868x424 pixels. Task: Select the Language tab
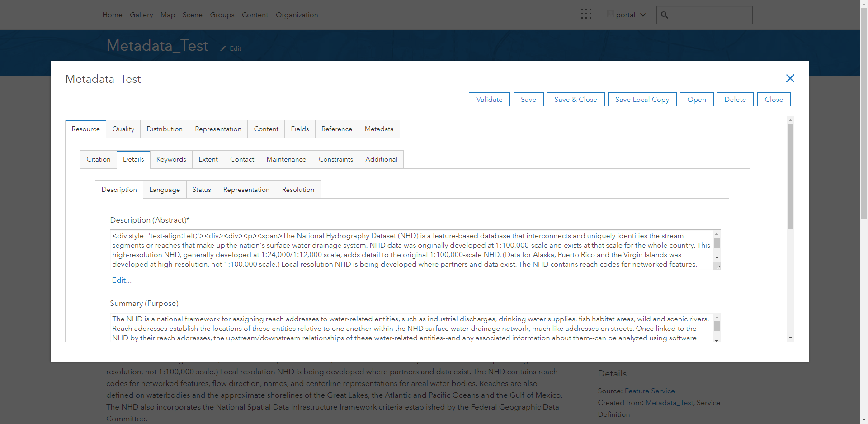pyautogui.click(x=165, y=190)
